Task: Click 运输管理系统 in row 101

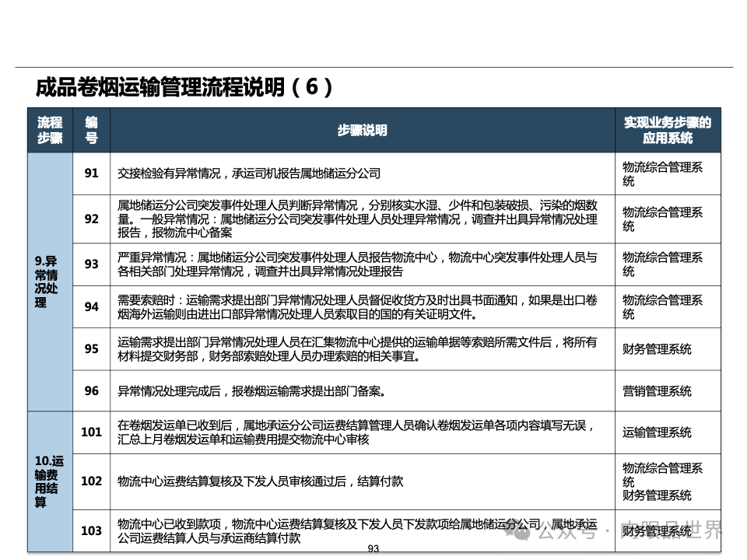Action: pyautogui.click(x=657, y=433)
